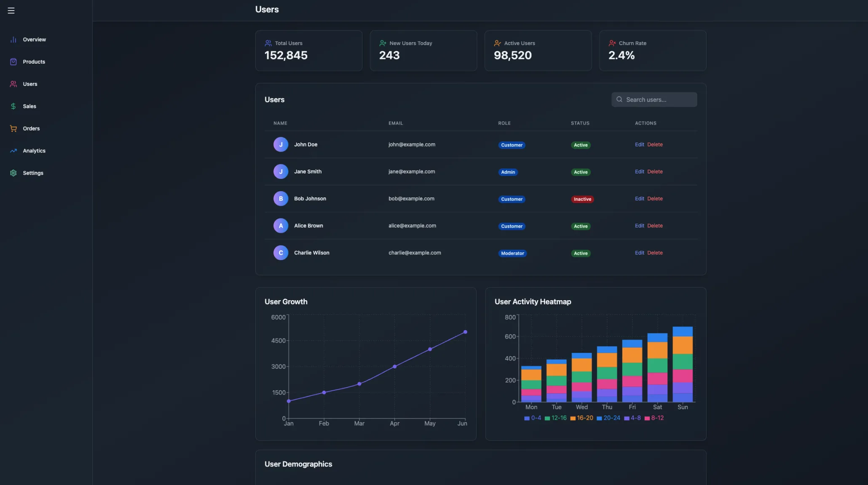Open the Orders sidebar menu item
The height and width of the screenshot is (485, 868).
point(31,129)
